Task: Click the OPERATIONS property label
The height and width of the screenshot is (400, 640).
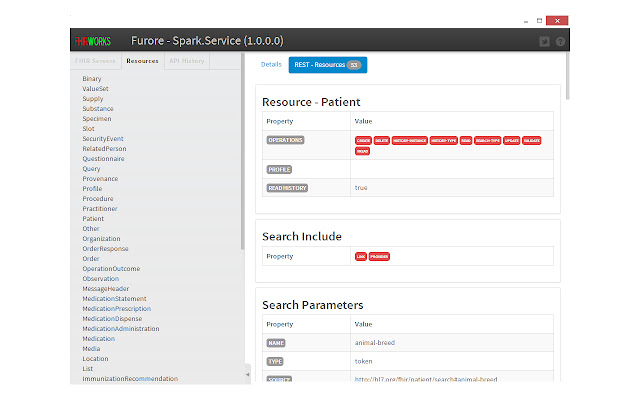Action: pos(285,140)
